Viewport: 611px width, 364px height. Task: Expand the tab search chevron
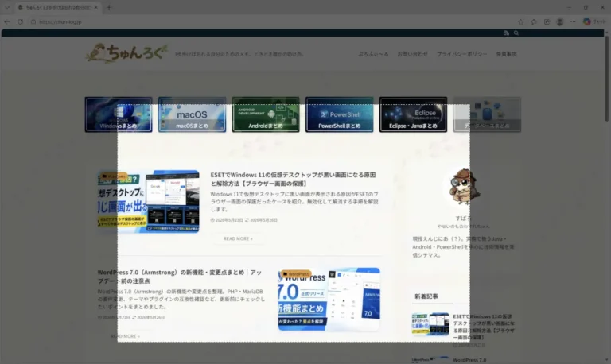coord(7,7)
